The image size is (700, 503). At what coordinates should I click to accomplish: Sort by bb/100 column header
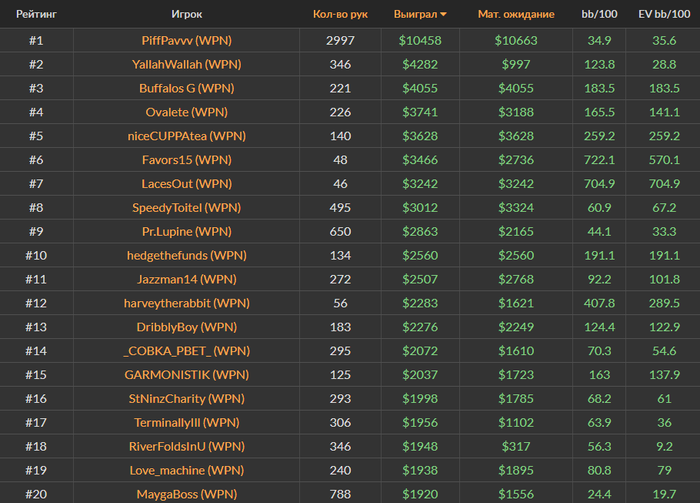pyautogui.click(x=599, y=14)
